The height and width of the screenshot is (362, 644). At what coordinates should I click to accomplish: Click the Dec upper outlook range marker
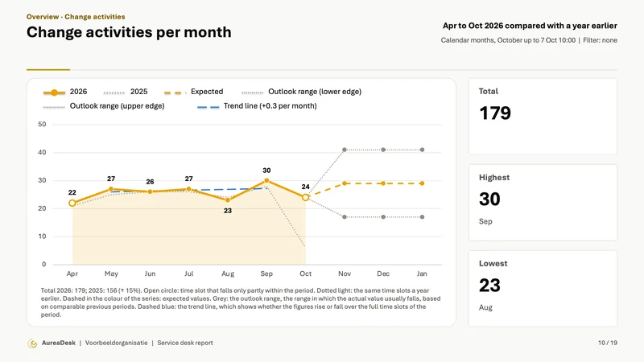coord(383,150)
